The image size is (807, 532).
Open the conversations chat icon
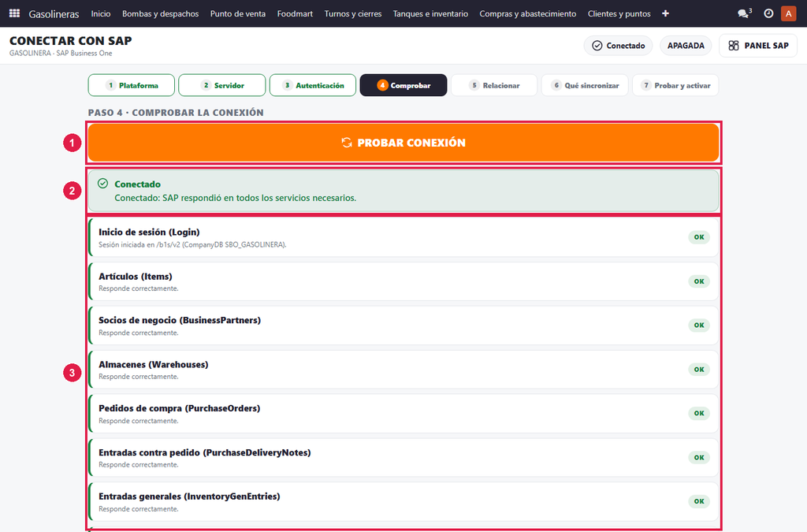coord(744,13)
